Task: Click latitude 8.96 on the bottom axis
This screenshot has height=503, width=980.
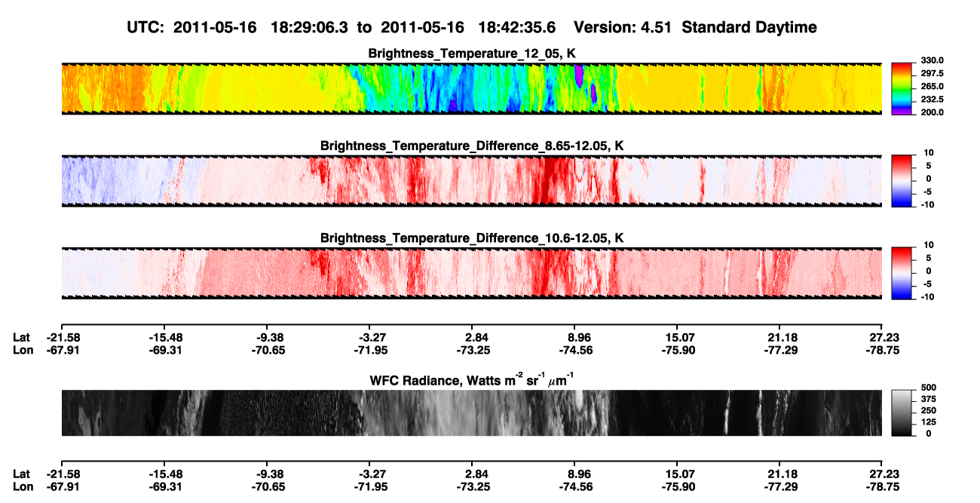Action: pos(580,474)
